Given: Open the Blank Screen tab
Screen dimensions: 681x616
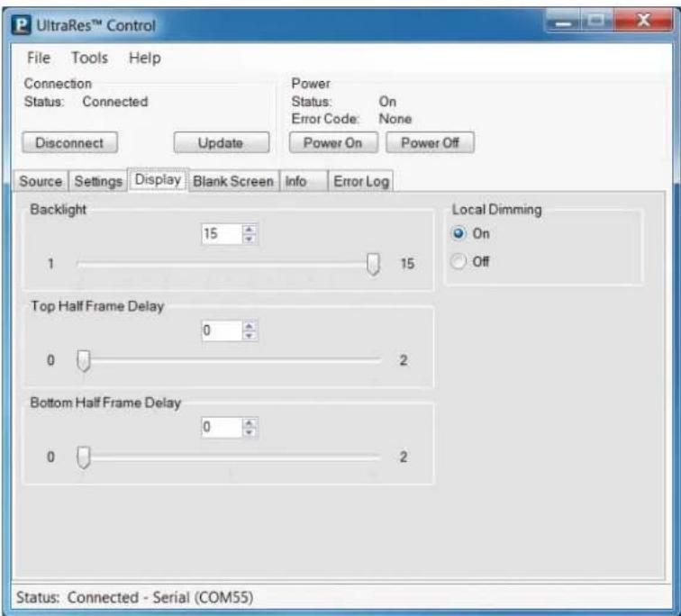Looking at the screenshot, I should click(x=233, y=181).
